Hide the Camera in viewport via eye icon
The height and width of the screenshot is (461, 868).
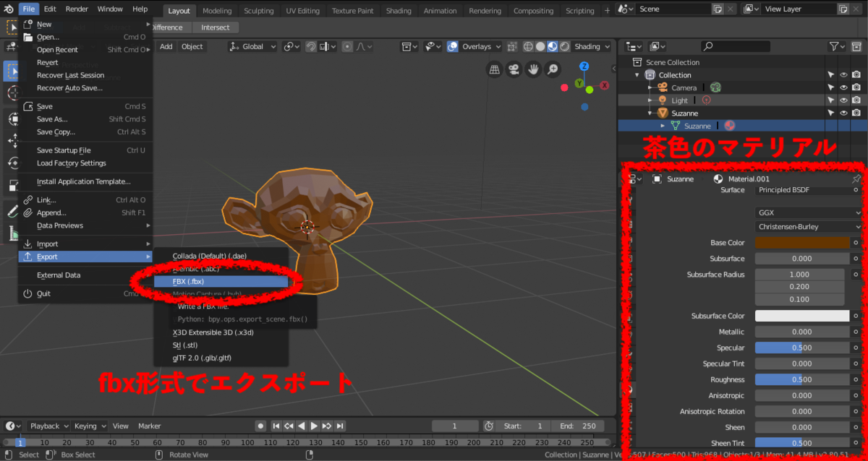tap(843, 87)
